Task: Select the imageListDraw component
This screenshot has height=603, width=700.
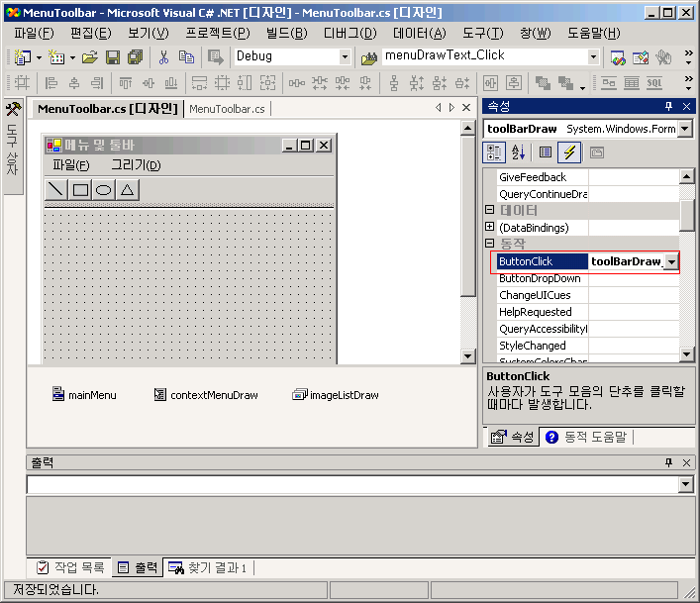Action: pos(336,395)
